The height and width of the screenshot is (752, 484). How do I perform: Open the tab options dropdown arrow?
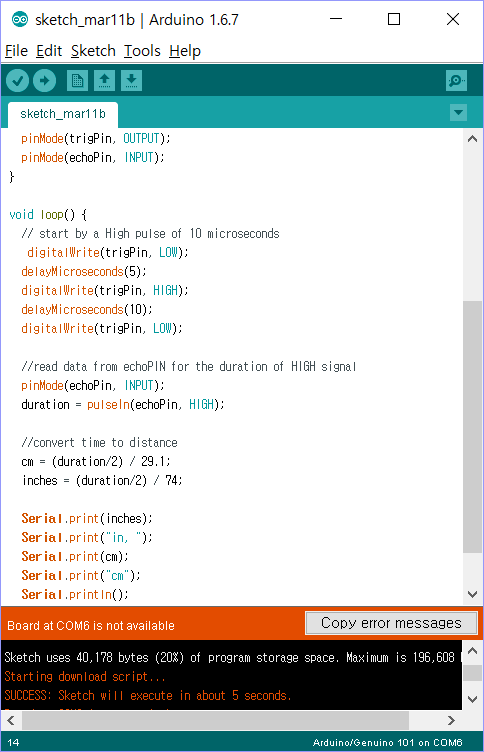[x=459, y=113]
